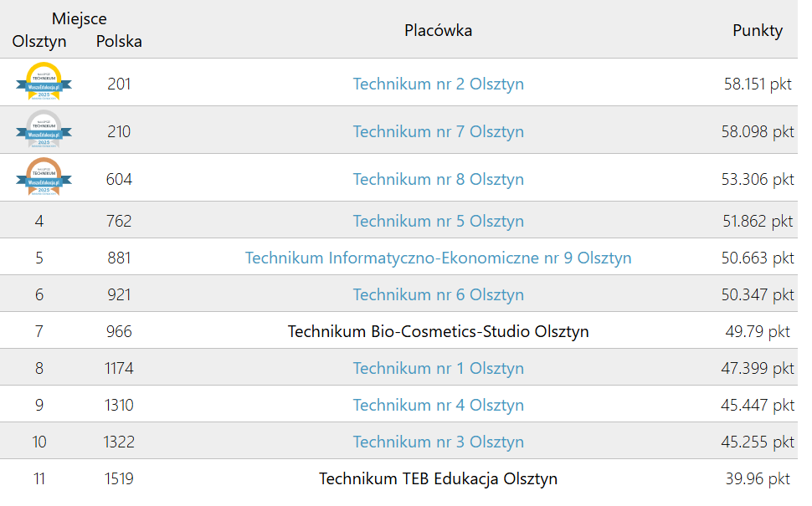Viewport: 812px width, 506px height.
Task: Select Technikum TEB Edukacja Olsztyn row text
Action: click(438, 478)
